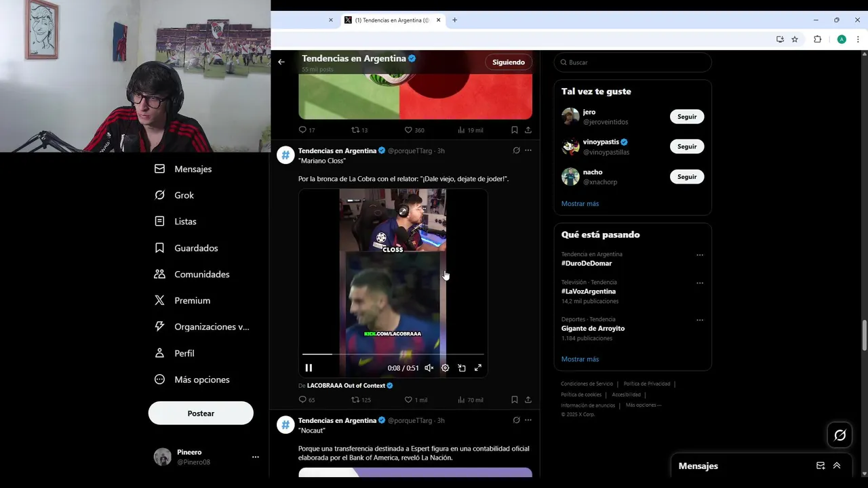
Task: Open Premium in the sidebar
Action: pos(182,300)
